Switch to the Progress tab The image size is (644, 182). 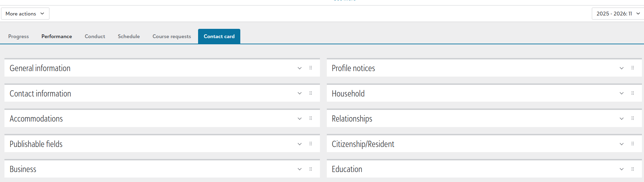[19, 36]
